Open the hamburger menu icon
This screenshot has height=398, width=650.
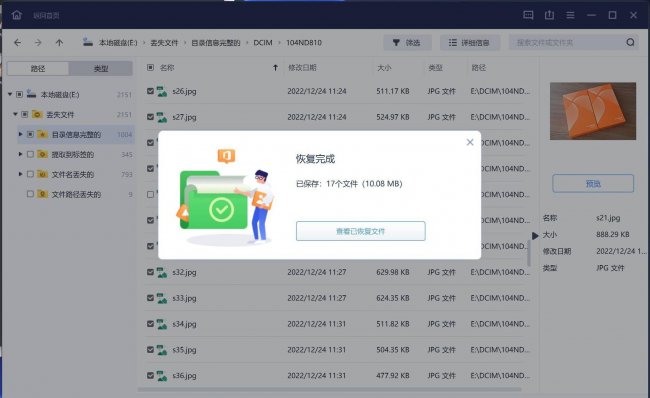(x=570, y=15)
